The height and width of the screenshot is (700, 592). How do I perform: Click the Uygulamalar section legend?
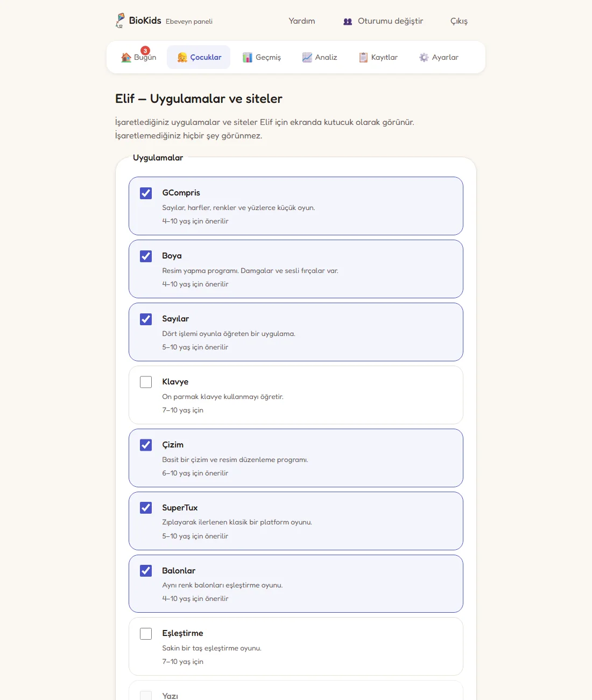pyautogui.click(x=158, y=158)
